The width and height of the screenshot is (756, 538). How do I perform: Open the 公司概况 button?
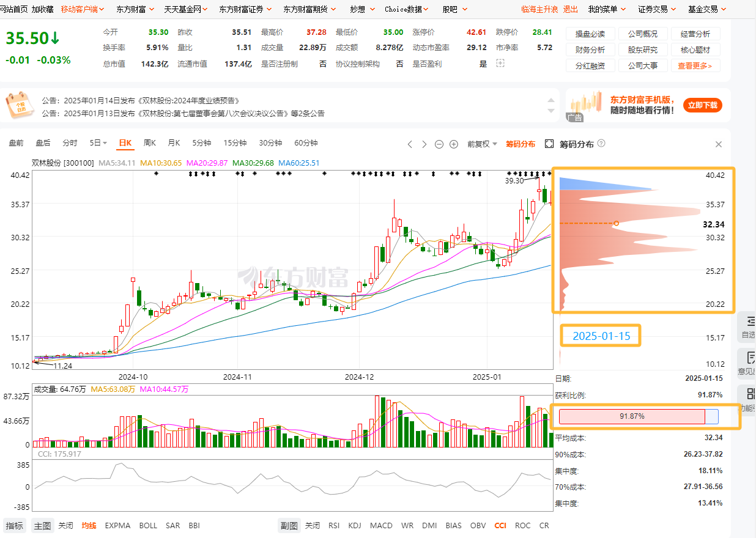coord(643,34)
